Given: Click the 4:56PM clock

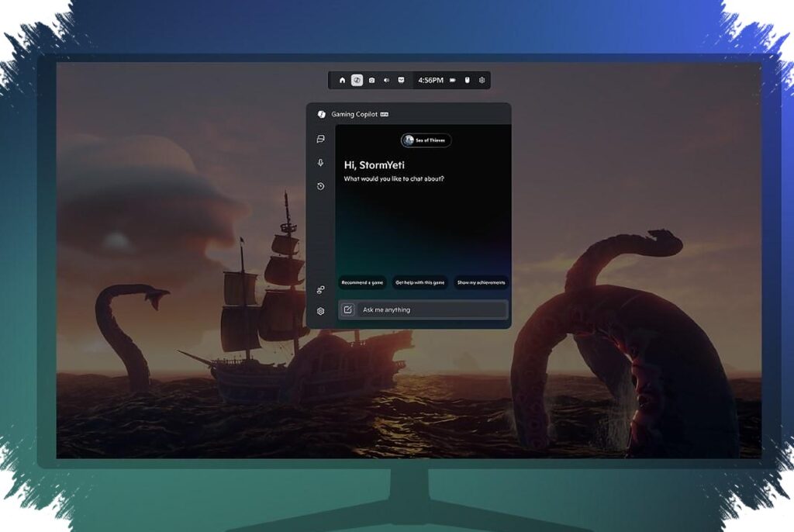Looking at the screenshot, I should click(430, 80).
